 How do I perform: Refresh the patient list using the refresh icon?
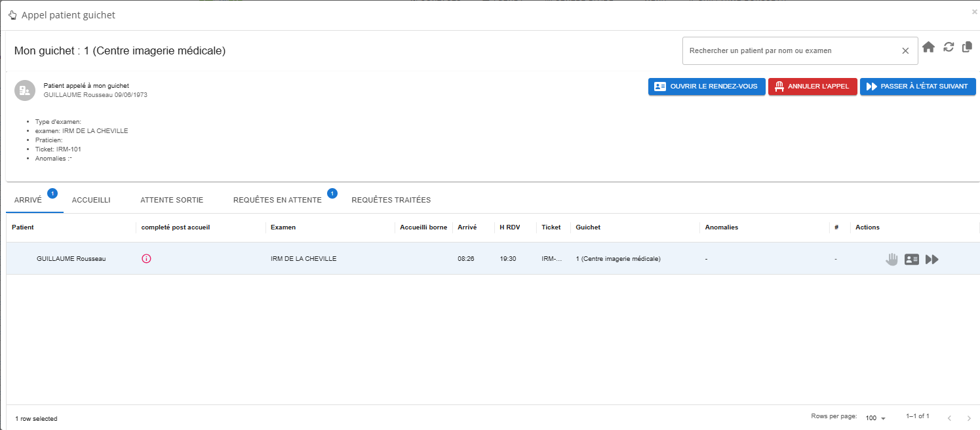(948, 47)
